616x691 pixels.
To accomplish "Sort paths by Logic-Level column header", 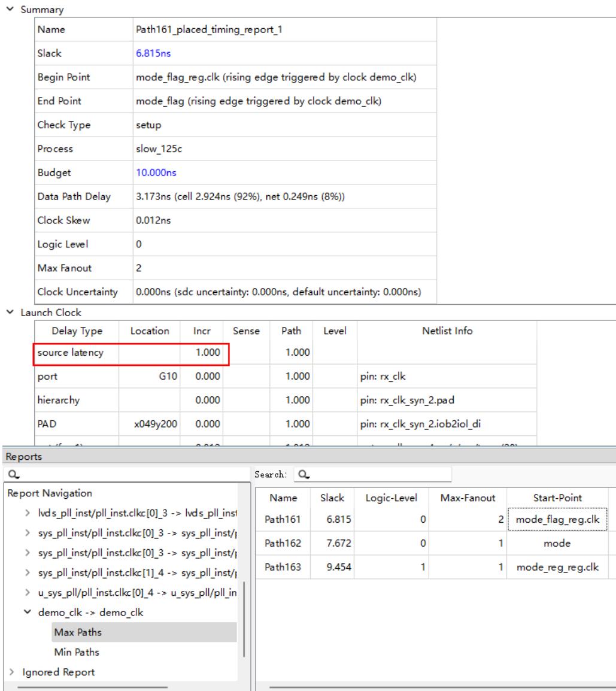I will click(392, 498).
